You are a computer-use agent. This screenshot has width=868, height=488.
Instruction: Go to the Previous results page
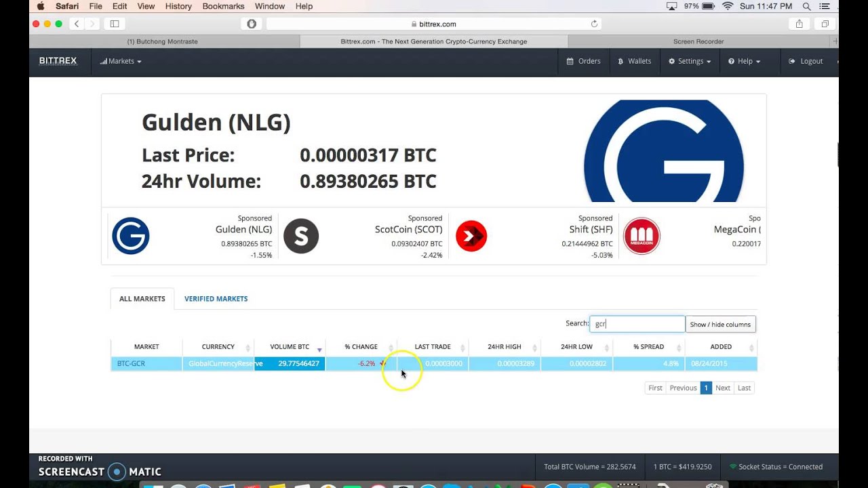click(683, 388)
